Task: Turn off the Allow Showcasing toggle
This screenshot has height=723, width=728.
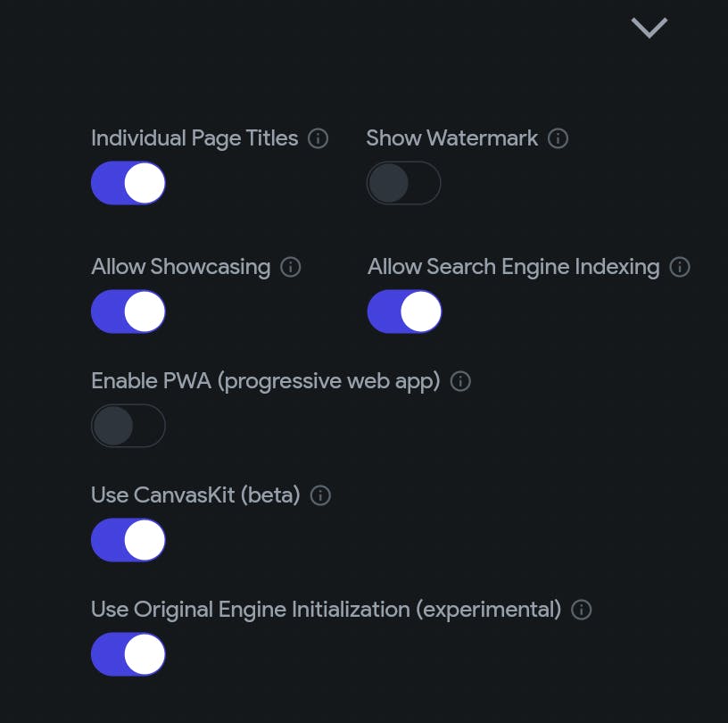Action: point(128,312)
